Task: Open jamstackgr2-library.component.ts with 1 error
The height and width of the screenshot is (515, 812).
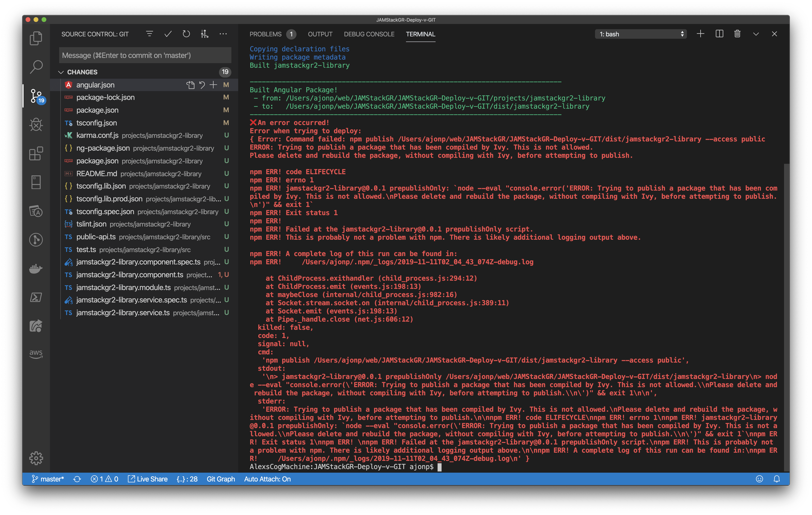Action: [x=144, y=275]
